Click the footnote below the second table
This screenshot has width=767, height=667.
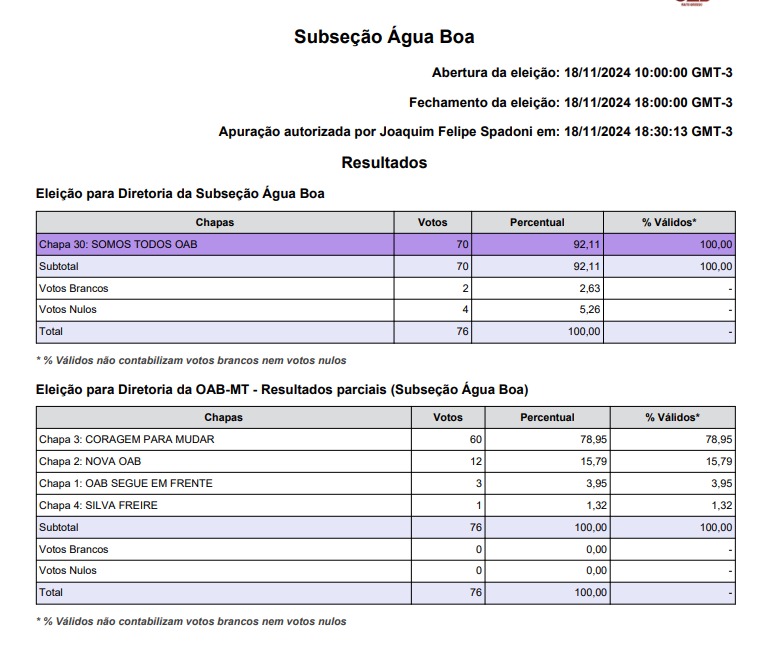click(191, 622)
